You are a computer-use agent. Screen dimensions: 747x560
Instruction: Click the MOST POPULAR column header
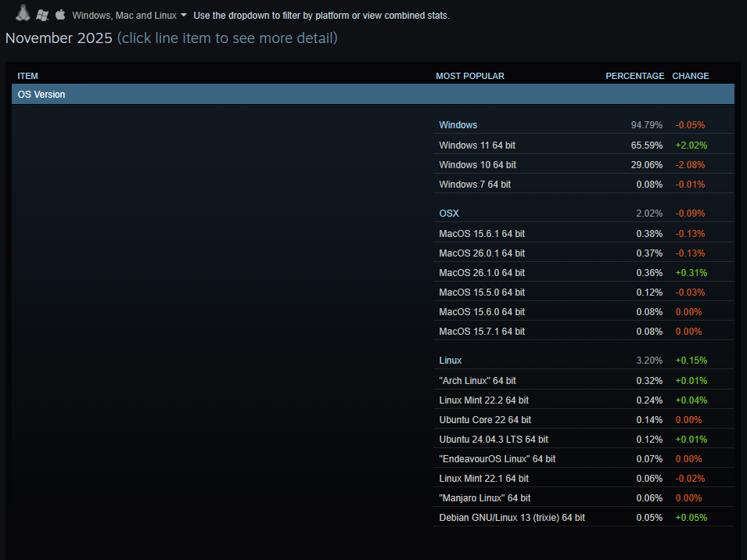click(470, 76)
